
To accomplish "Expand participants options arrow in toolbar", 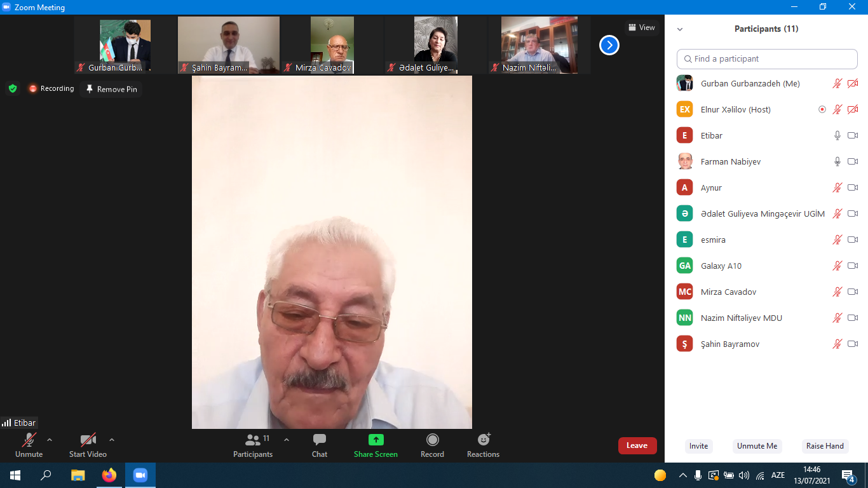I will (x=287, y=440).
